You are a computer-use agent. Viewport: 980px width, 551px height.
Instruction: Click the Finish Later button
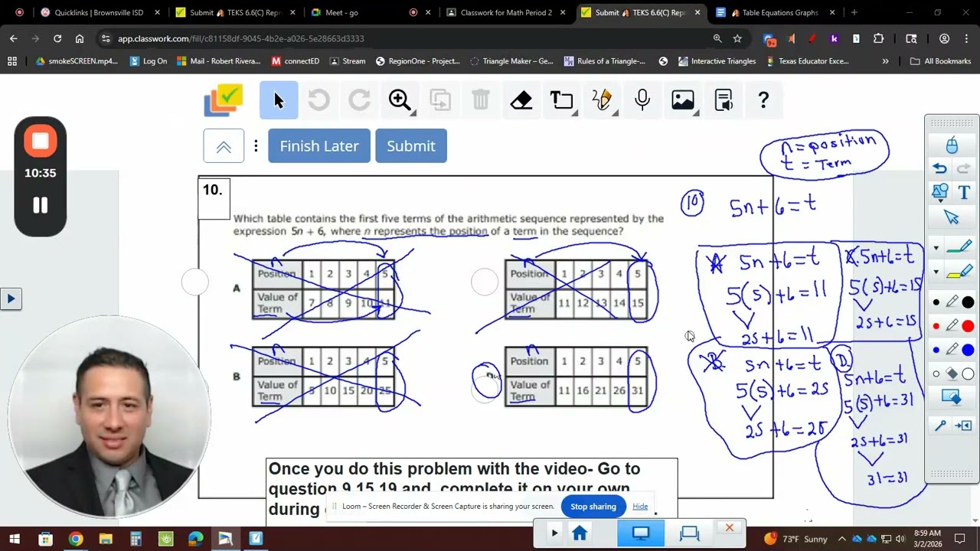(x=319, y=146)
